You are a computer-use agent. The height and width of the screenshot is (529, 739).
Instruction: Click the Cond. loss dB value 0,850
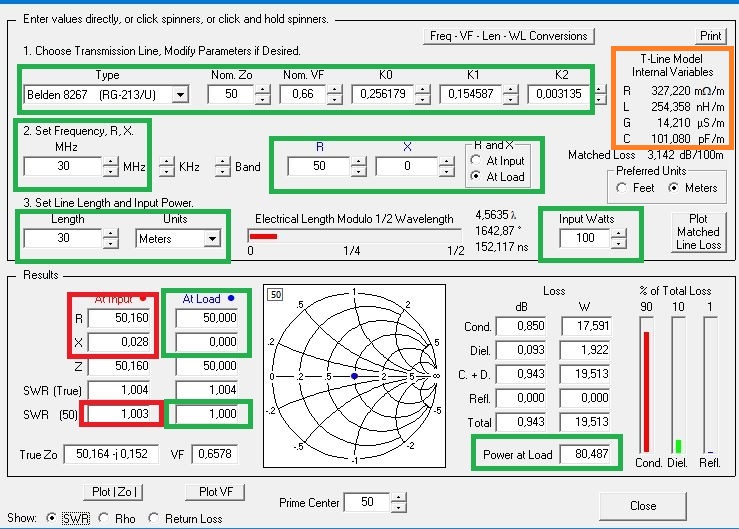[521, 326]
